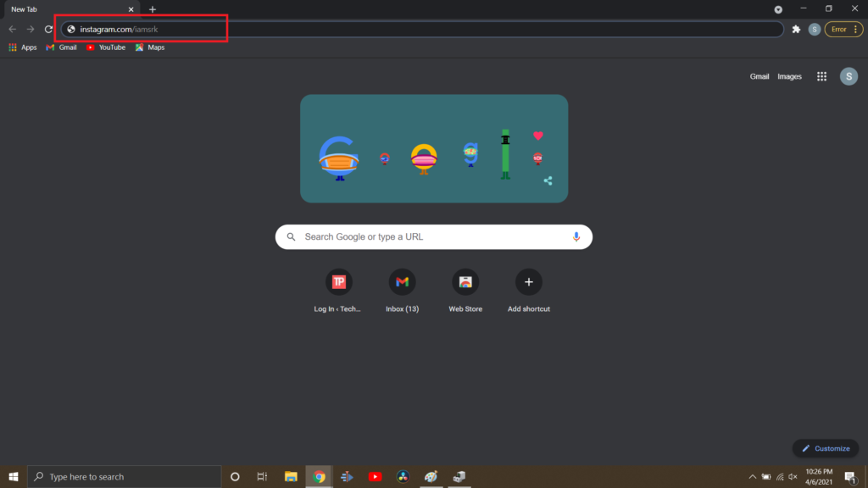Click the muted volume icon
868x488 pixels.
pyautogui.click(x=793, y=476)
